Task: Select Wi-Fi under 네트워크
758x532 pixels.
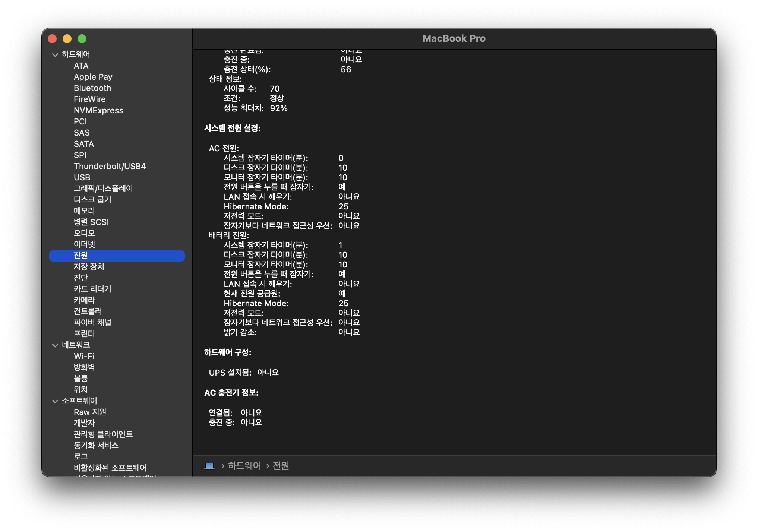Action: pos(84,356)
